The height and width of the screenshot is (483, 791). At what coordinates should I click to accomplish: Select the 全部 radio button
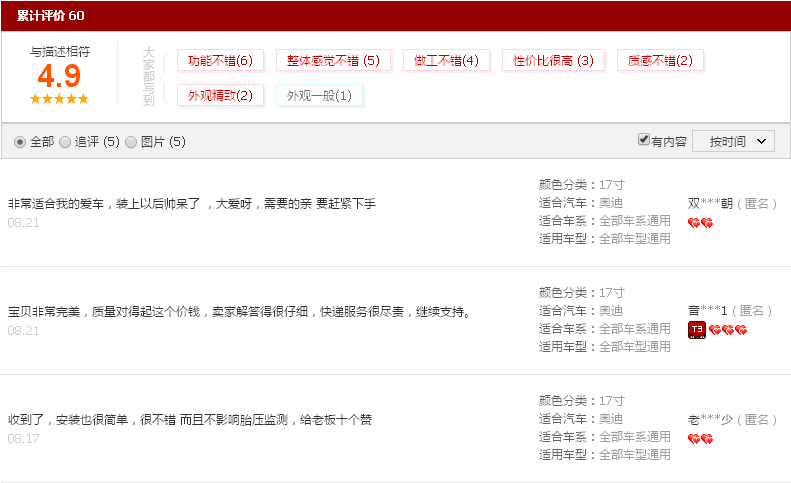click(x=20, y=142)
